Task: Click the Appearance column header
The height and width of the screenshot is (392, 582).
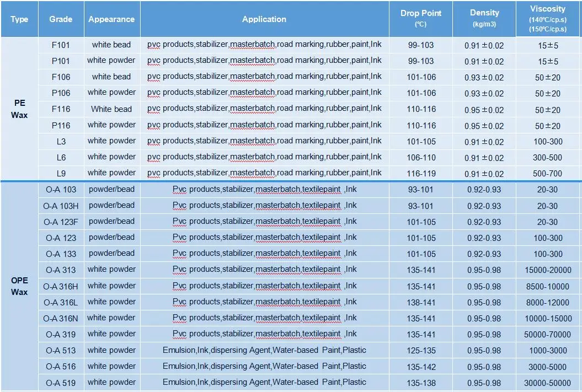Action: (x=111, y=19)
